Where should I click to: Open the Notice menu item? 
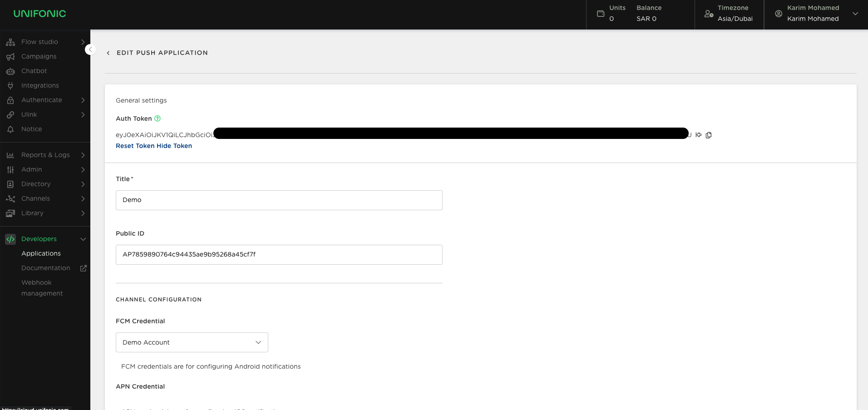point(31,129)
